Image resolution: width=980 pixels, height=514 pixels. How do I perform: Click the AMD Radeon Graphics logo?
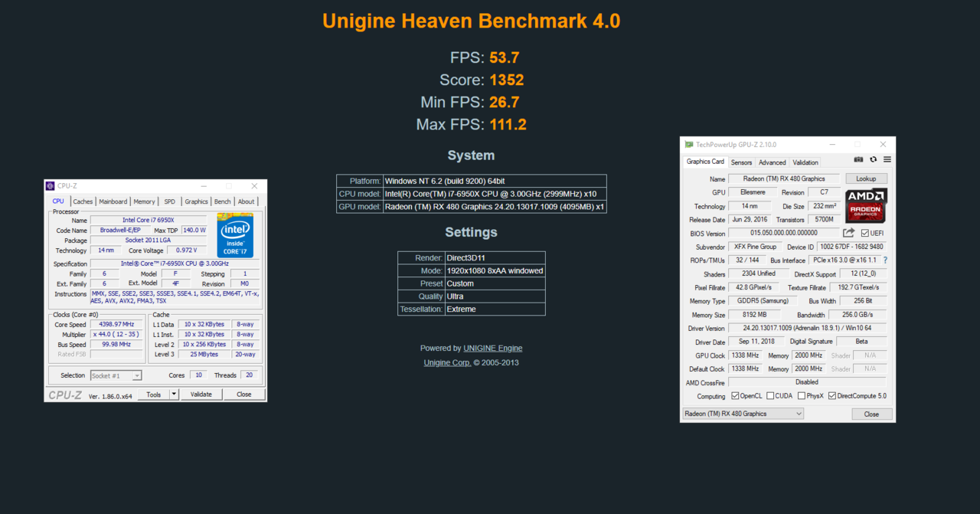tap(867, 206)
